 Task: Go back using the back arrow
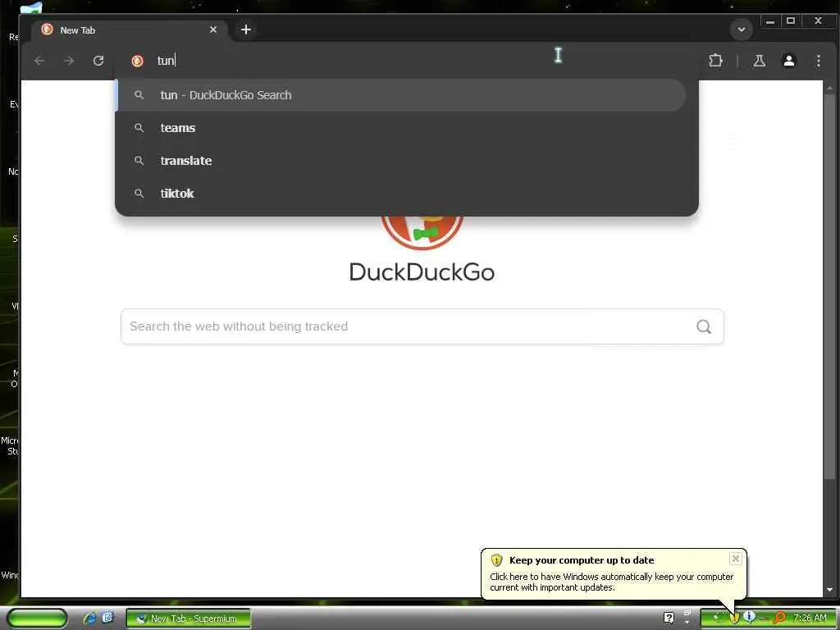point(39,61)
